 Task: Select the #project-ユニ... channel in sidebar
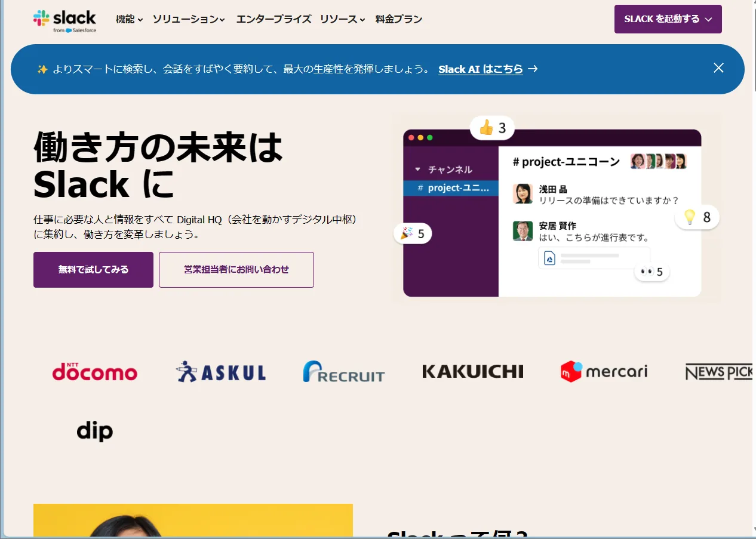[451, 187]
